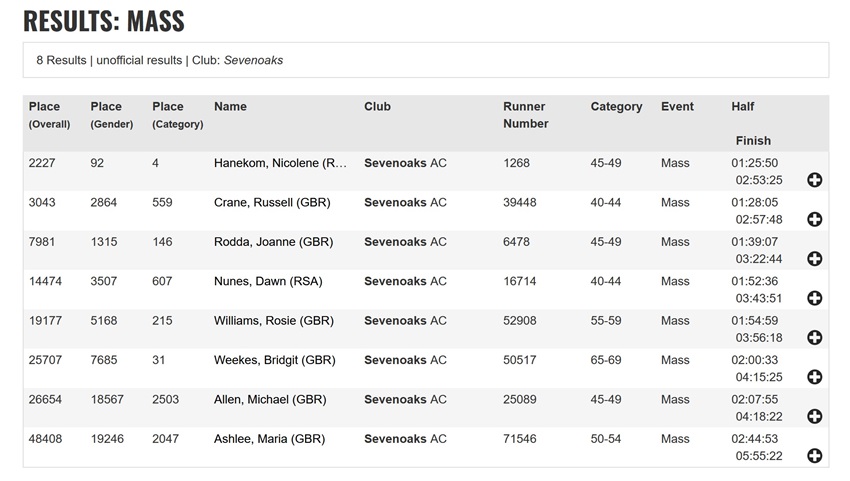Open runner Ashlee, Maria (GBR)
850x481 pixels.
(269, 439)
